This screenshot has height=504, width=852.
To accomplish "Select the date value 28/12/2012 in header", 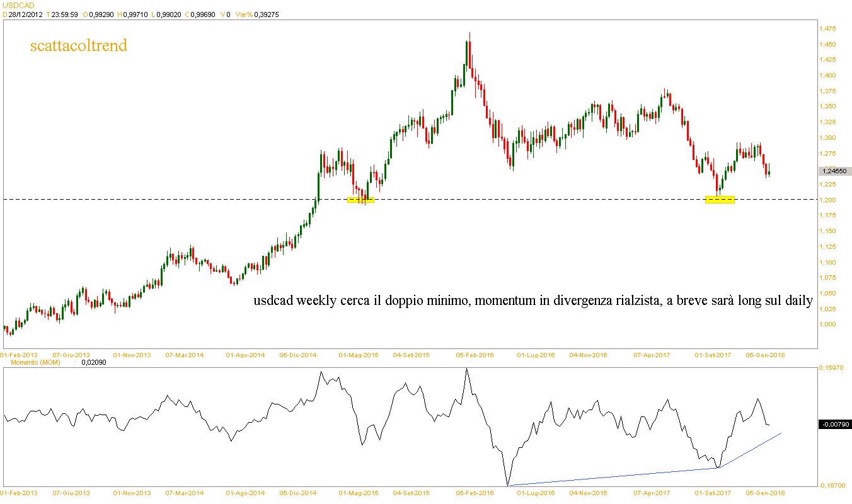I will [26, 14].
